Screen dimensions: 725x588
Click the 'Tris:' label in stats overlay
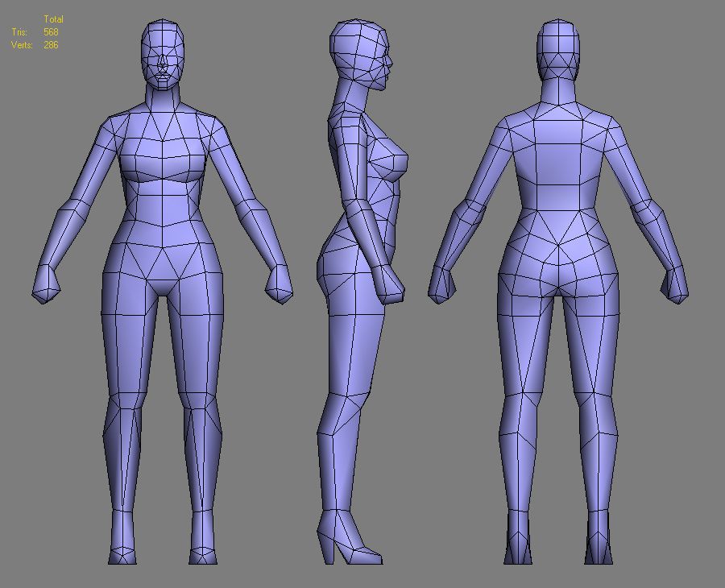19,32
